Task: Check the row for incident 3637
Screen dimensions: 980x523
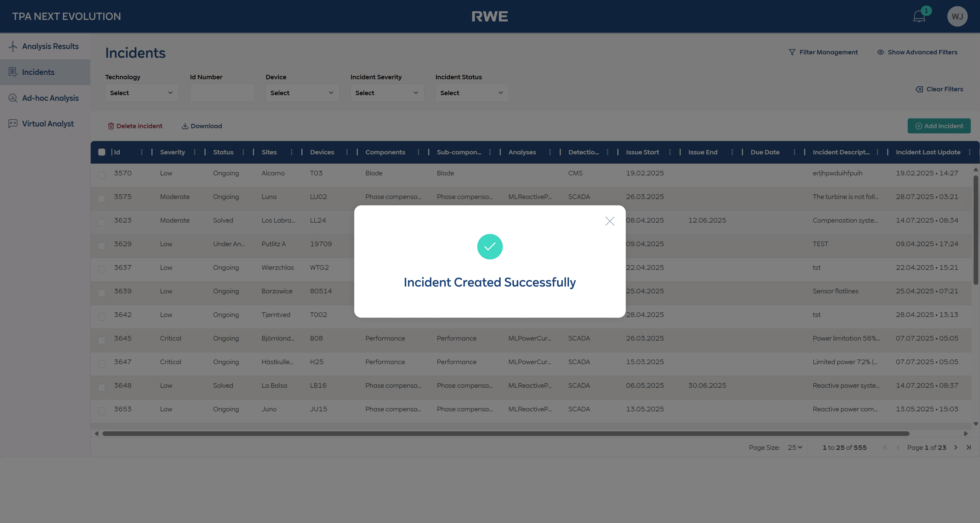Action: (x=102, y=270)
